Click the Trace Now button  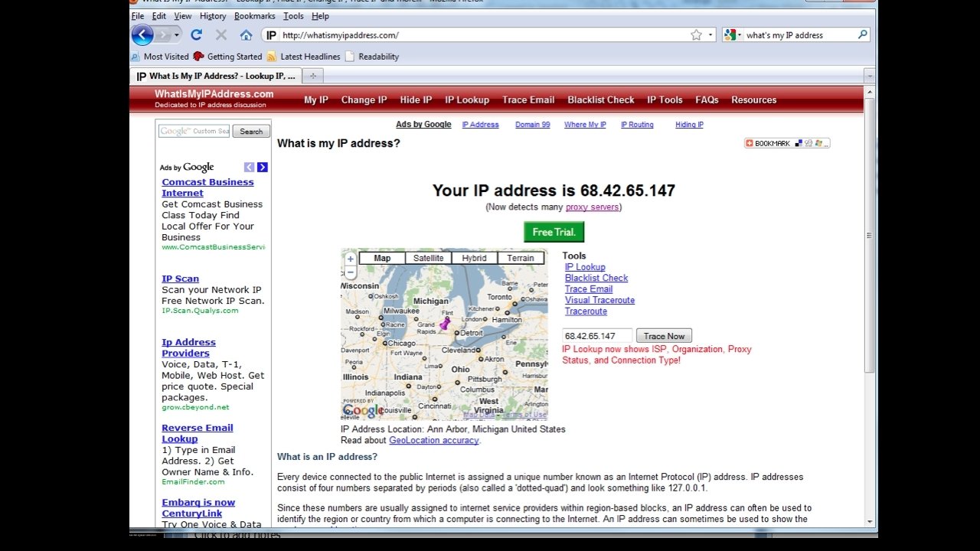[665, 336]
